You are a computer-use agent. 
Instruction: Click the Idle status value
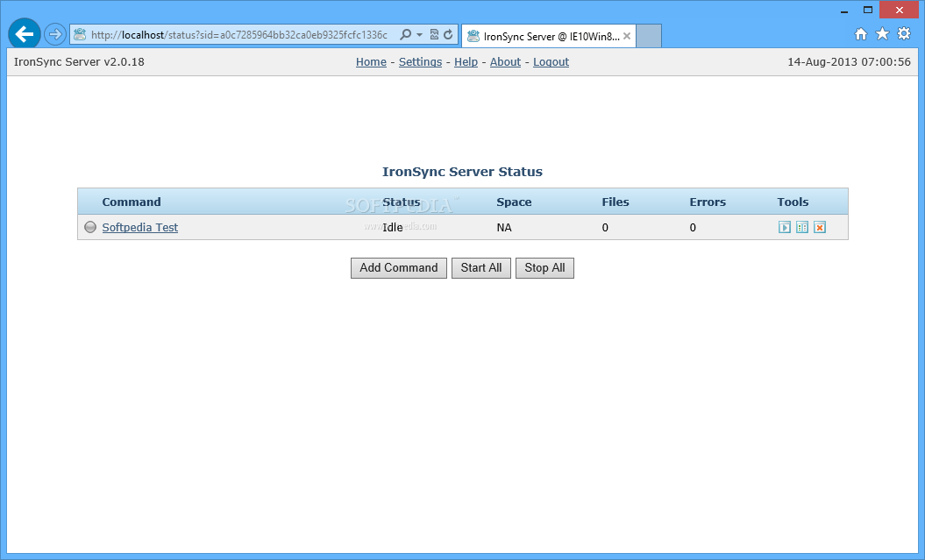click(x=392, y=228)
